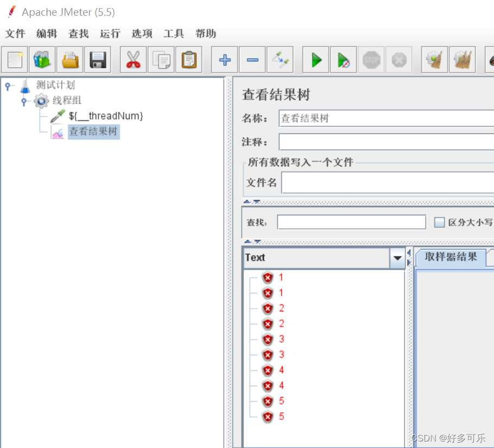The height and width of the screenshot is (448, 494).
Task: Copy the selected element
Action: (x=161, y=60)
